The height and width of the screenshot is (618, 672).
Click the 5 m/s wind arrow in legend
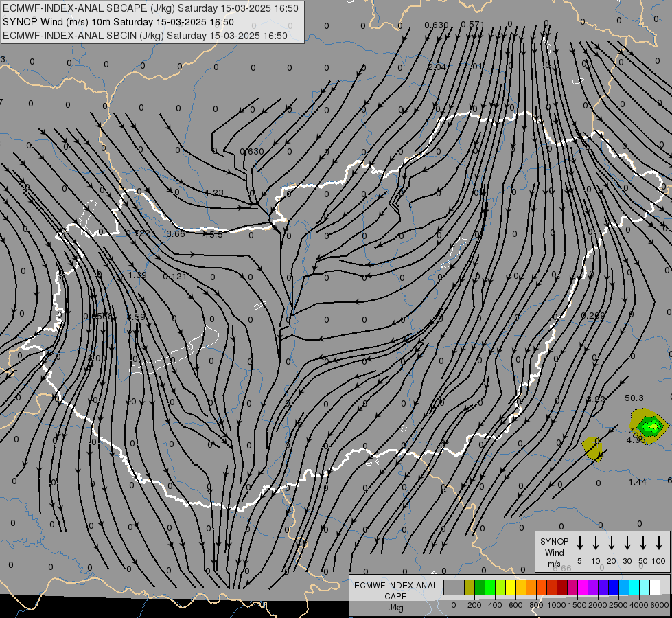tap(579, 543)
